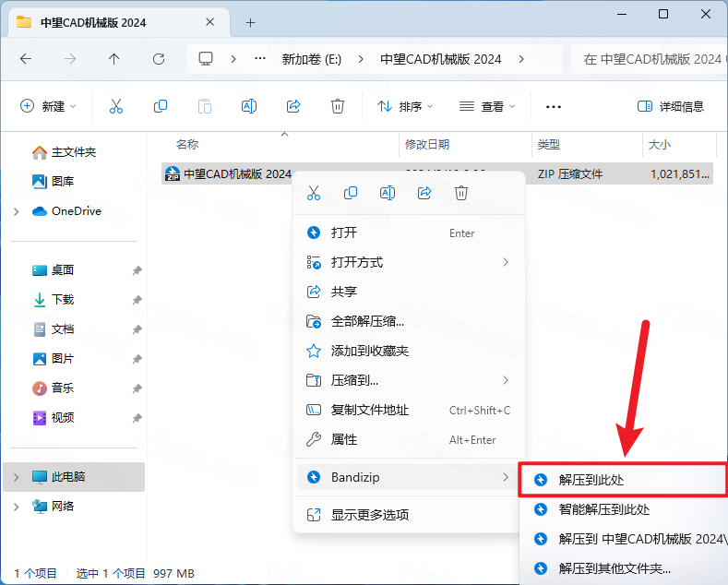Click the cut icon in the context menu

point(314,193)
